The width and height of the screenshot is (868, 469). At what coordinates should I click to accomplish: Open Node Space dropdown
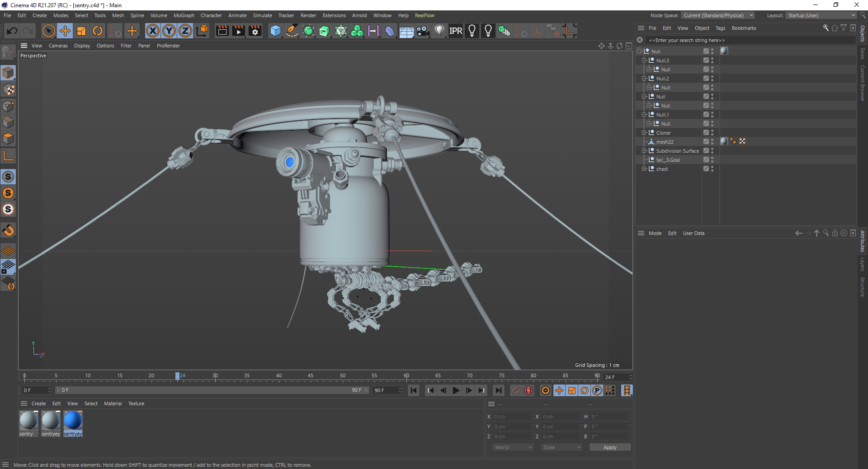coord(718,15)
